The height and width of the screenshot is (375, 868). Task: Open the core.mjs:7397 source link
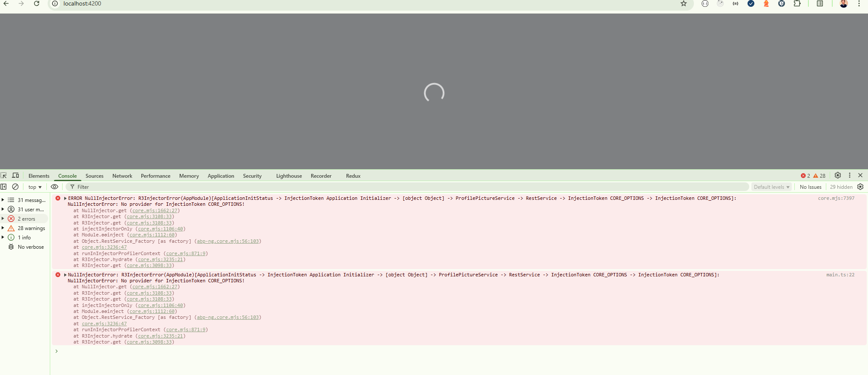pyautogui.click(x=836, y=198)
